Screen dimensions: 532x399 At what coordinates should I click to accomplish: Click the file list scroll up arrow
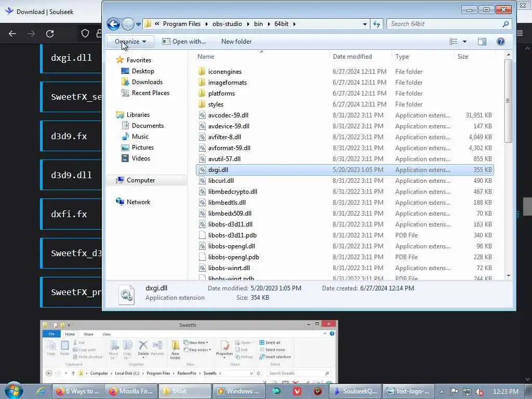click(508, 55)
